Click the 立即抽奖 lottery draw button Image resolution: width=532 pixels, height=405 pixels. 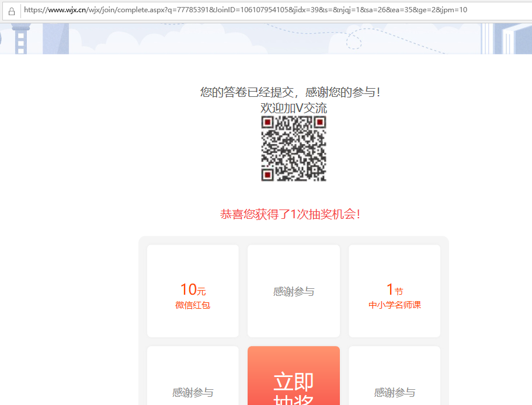click(294, 375)
